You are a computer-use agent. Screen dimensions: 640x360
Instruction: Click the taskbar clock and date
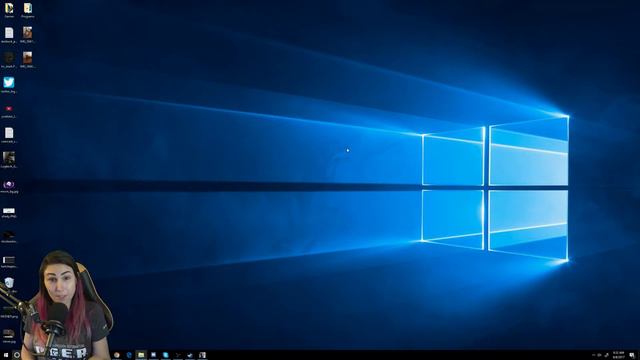coord(618,355)
